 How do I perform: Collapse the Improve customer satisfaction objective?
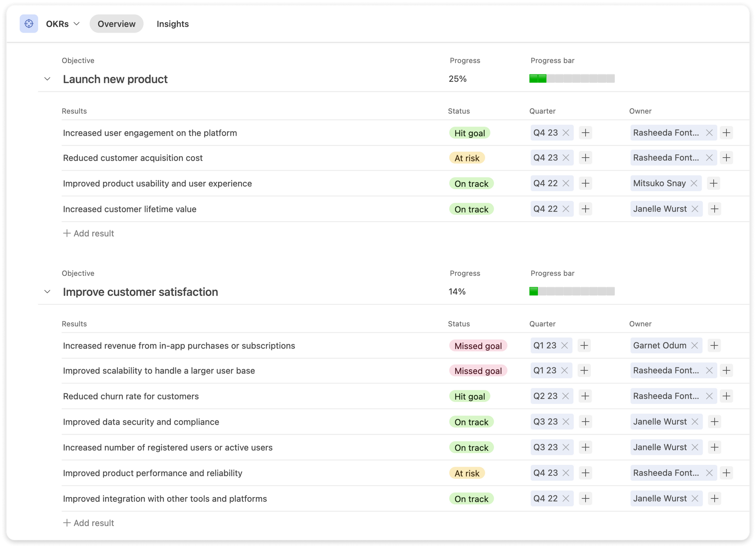pos(47,291)
